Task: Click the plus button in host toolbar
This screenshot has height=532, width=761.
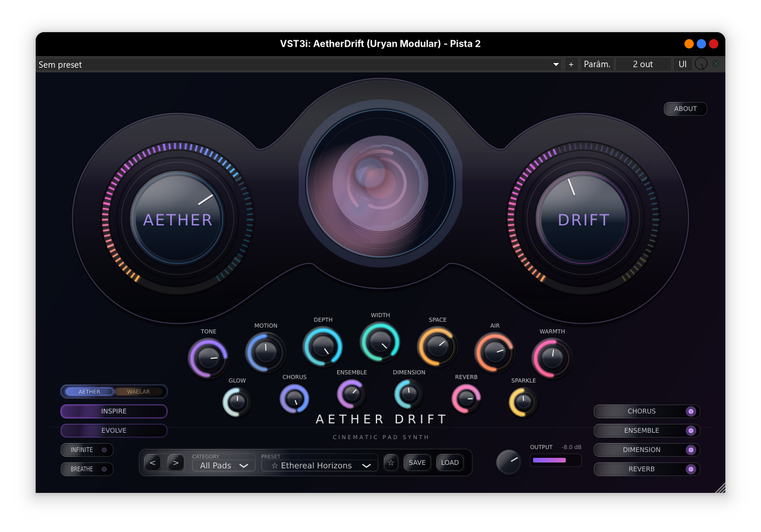Action: click(571, 64)
